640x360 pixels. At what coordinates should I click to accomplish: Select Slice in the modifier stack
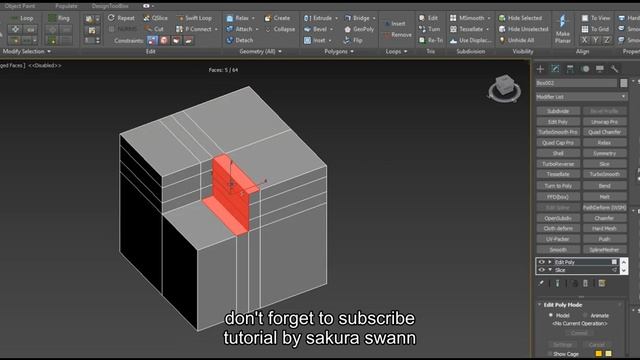click(x=560, y=270)
